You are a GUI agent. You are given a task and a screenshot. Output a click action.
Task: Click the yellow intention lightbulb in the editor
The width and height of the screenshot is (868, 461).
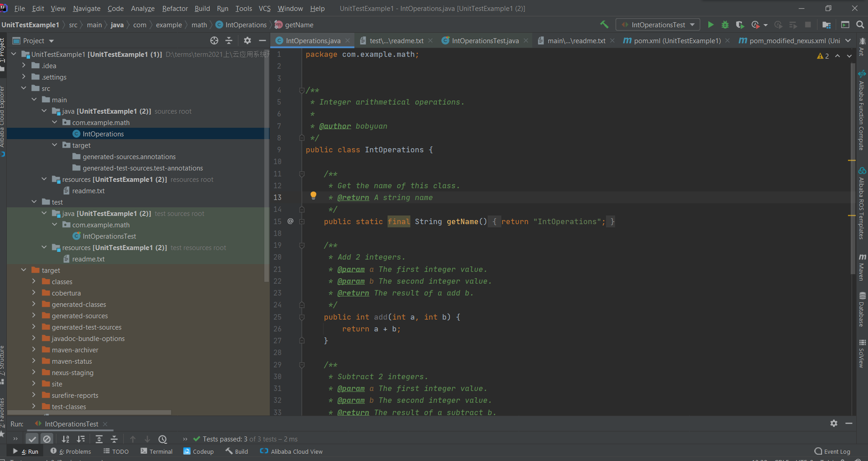[x=313, y=195]
